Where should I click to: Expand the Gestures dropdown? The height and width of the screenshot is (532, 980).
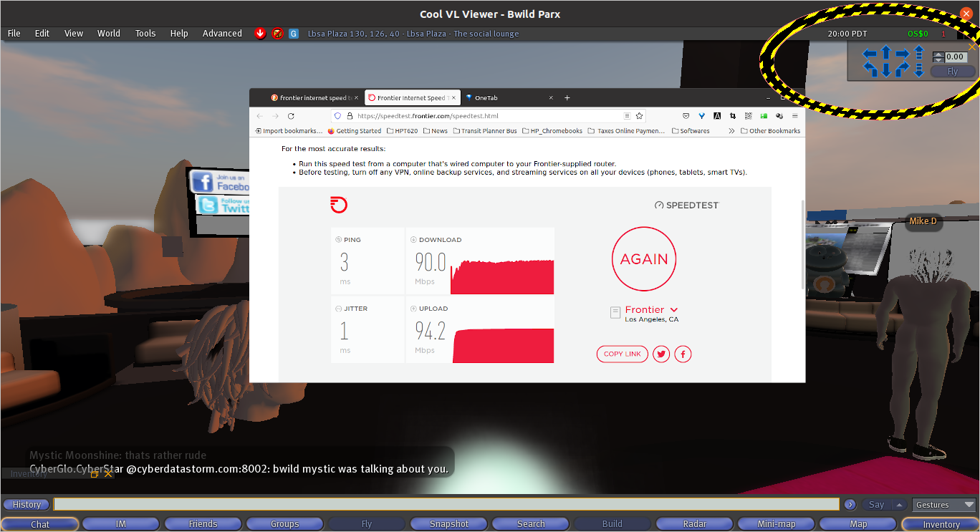[x=944, y=505]
